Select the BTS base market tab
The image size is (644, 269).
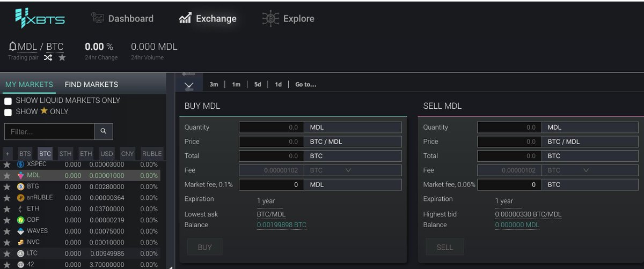click(x=25, y=154)
